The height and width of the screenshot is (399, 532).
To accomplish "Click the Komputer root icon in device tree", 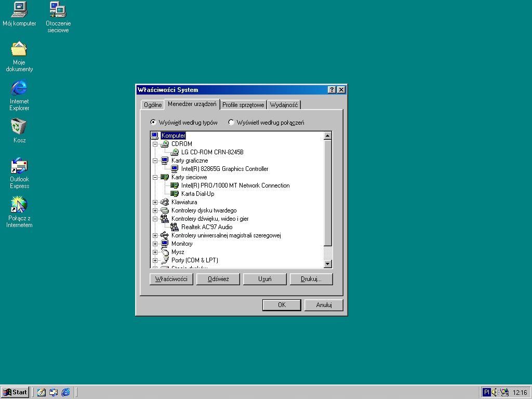I will pos(155,136).
